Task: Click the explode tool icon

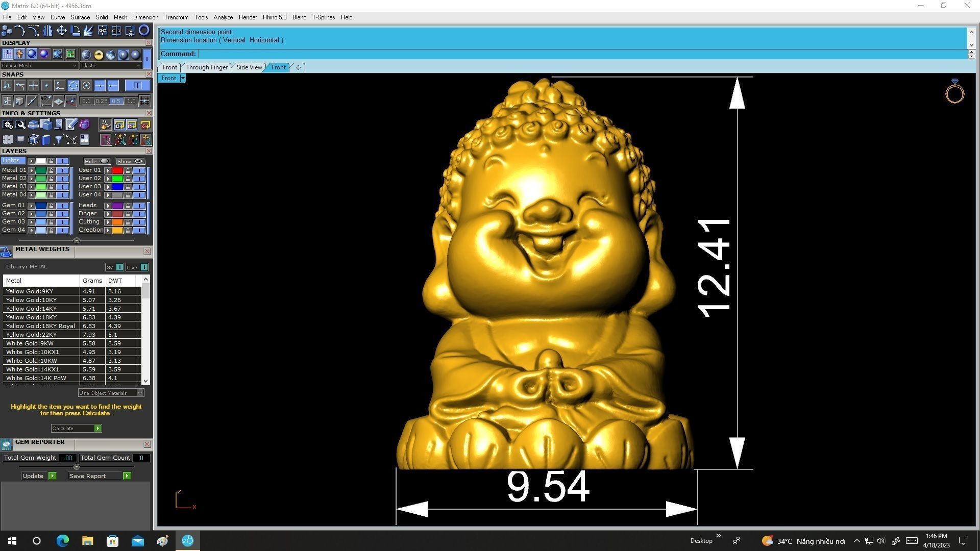Action: click(88, 31)
